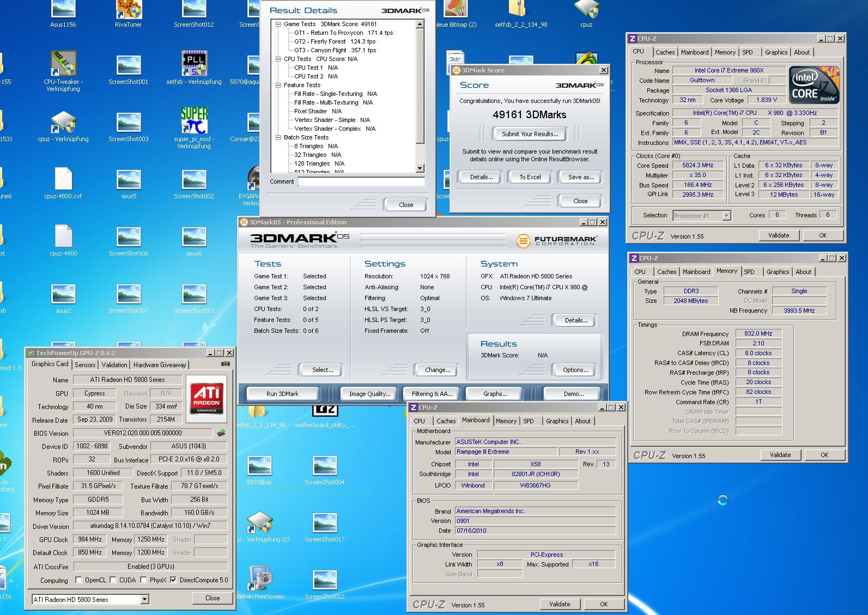Click the Comment input field

(x=361, y=182)
